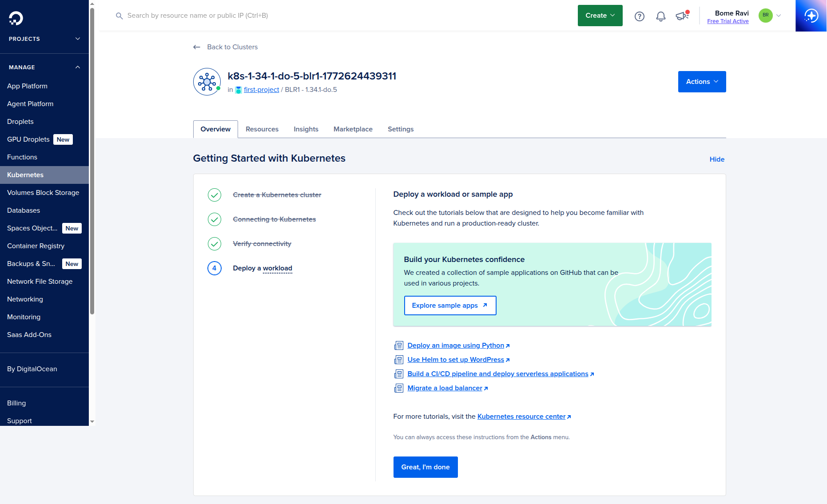This screenshot has height=504, width=827.
Task: Expand the Create dropdown button
Action: tap(600, 16)
